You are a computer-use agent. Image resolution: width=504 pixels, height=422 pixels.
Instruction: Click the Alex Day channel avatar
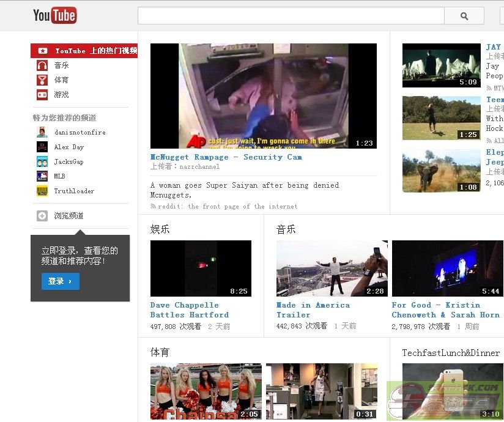[x=42, y=147]
